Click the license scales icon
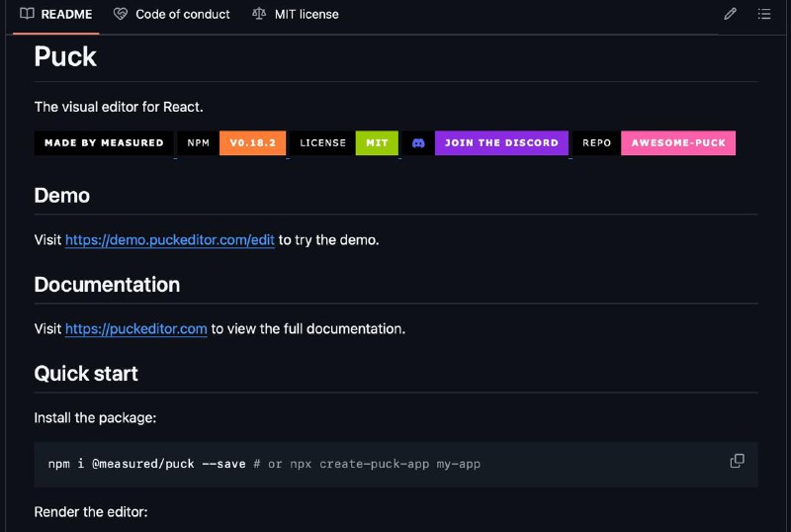Image resolution: width=791 pixels, height=532 pixels. tap(259, 14)
